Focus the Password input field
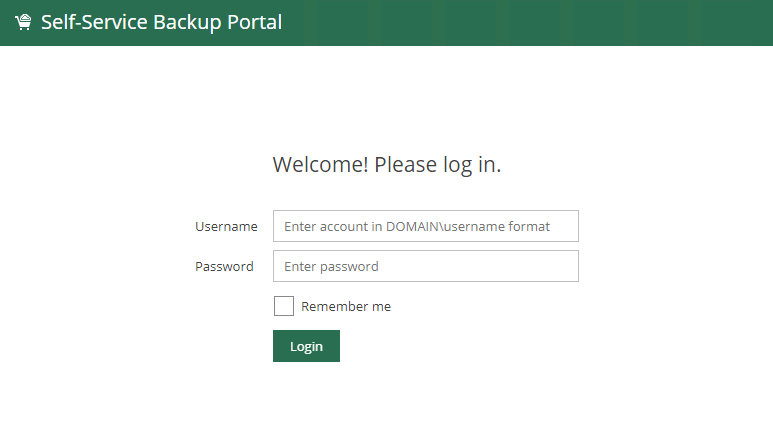Screen dimensions: 773x446 tap(425, 266)
